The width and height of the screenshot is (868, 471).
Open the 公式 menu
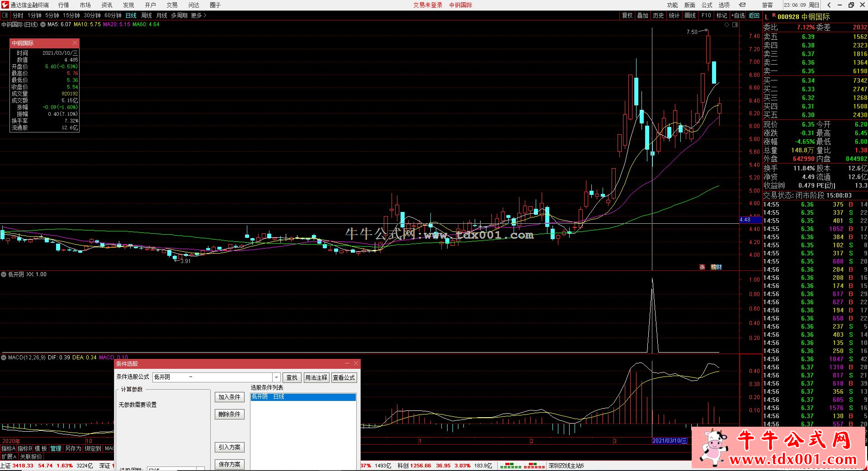click(x=707, y=5)
